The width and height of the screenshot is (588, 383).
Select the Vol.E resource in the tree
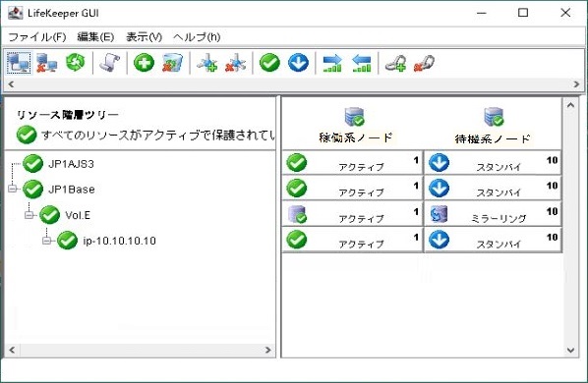point(78,215)
